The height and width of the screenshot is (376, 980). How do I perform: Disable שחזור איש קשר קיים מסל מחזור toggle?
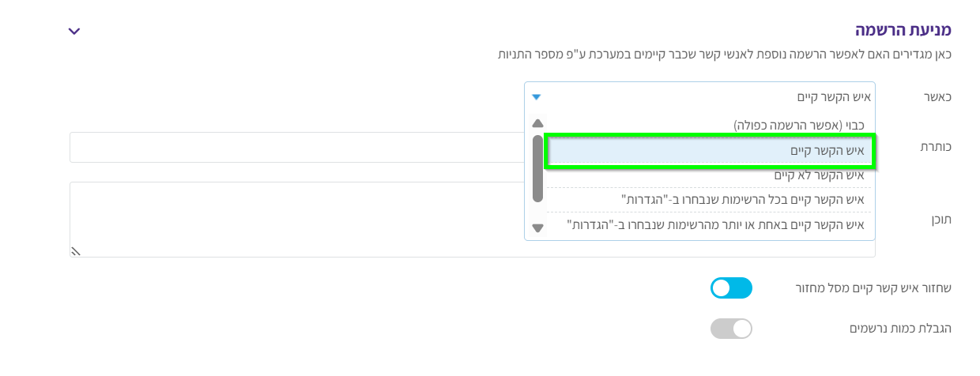click(731, 288)
